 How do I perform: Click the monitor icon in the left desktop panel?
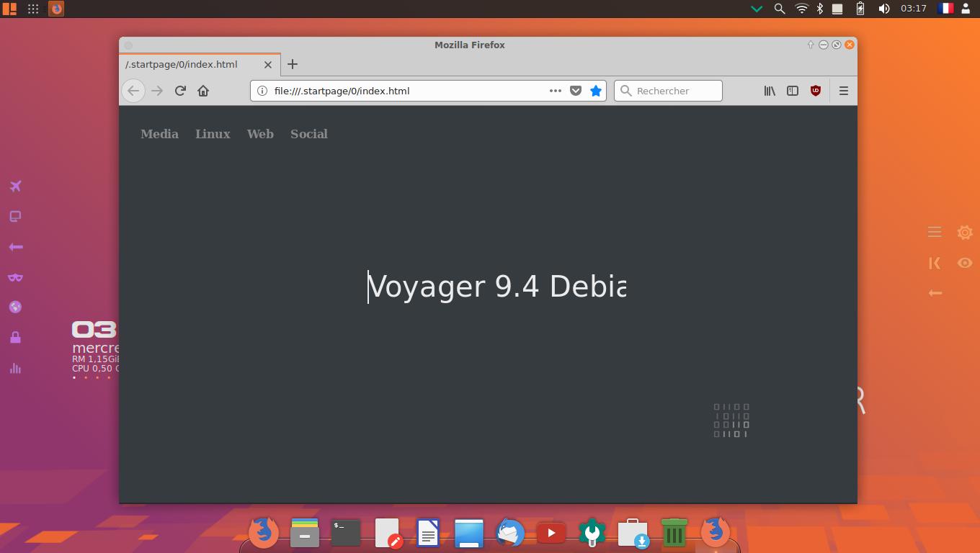pos(15,217)
